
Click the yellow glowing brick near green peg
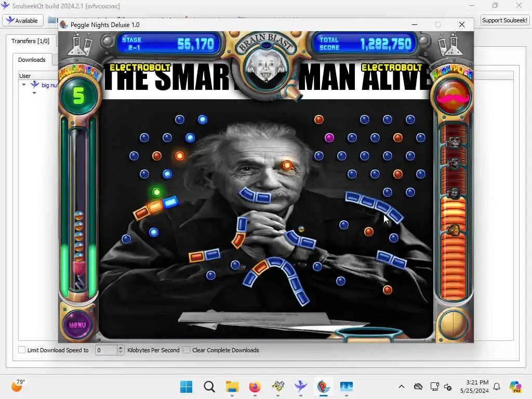(x=155, y=206)
